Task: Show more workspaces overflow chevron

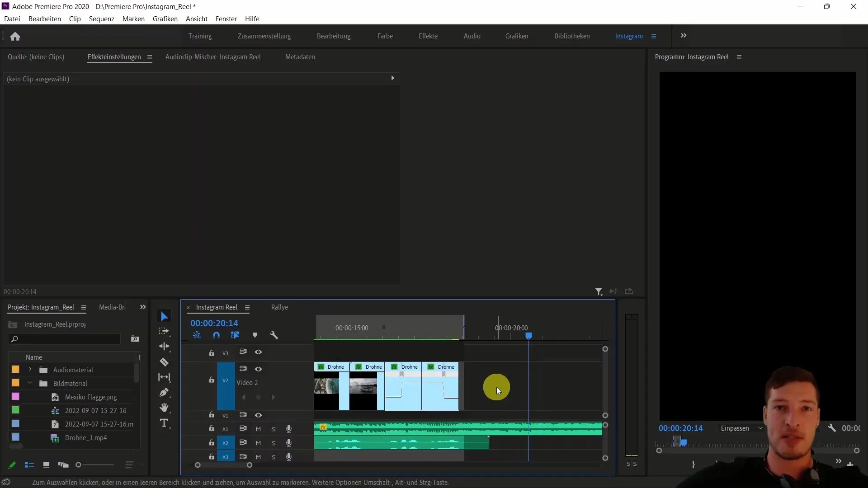Action: pyautogui.click(x=684, y=36)
